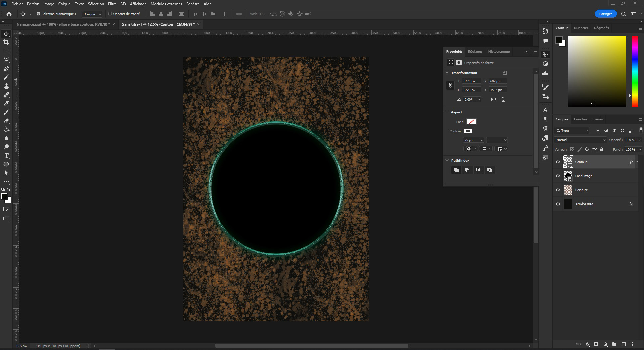Select the Ellipse shape tool
The width and height of the screenshot is (644, 350).
pos(6,164)
